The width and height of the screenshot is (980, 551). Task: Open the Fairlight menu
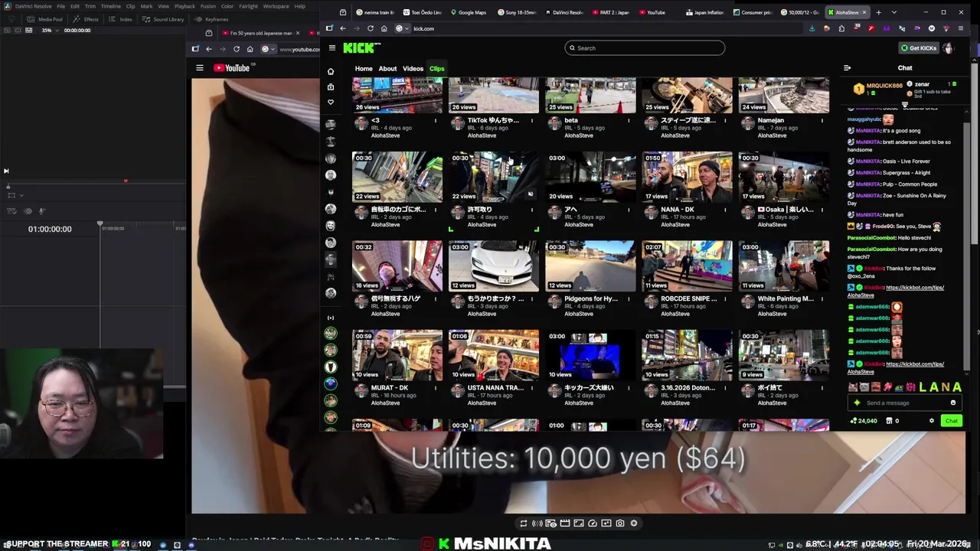pos(248,6)
